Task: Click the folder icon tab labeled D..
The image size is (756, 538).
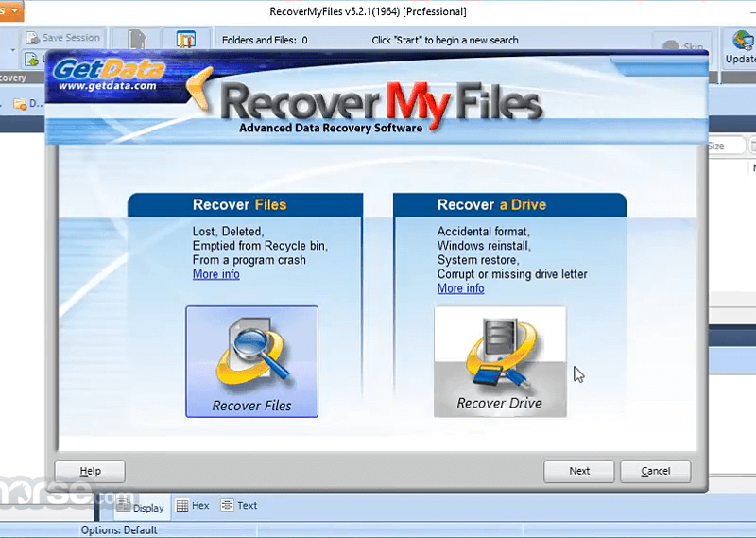Action: pyautogui.click(x=27, y=104)
